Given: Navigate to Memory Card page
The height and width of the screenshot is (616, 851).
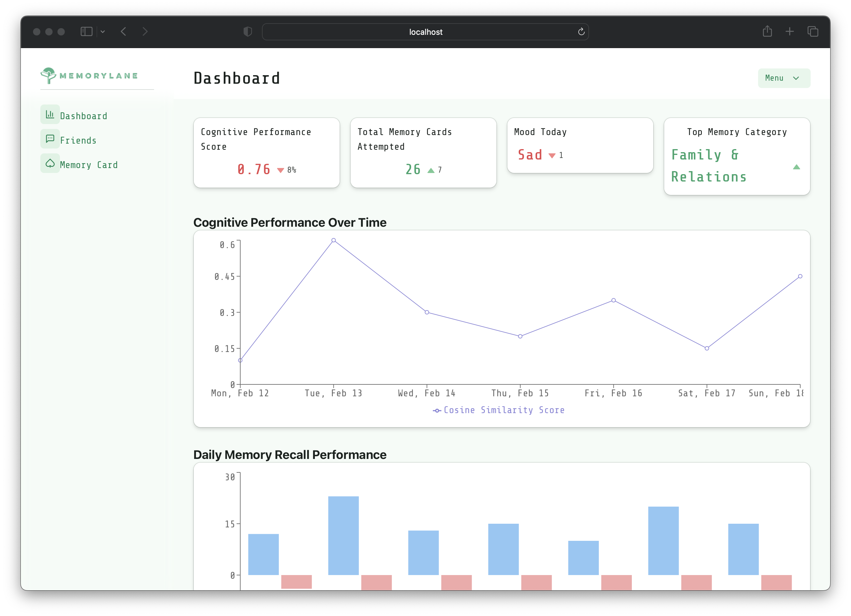Looking at the screenshot, I should point(89,165).
